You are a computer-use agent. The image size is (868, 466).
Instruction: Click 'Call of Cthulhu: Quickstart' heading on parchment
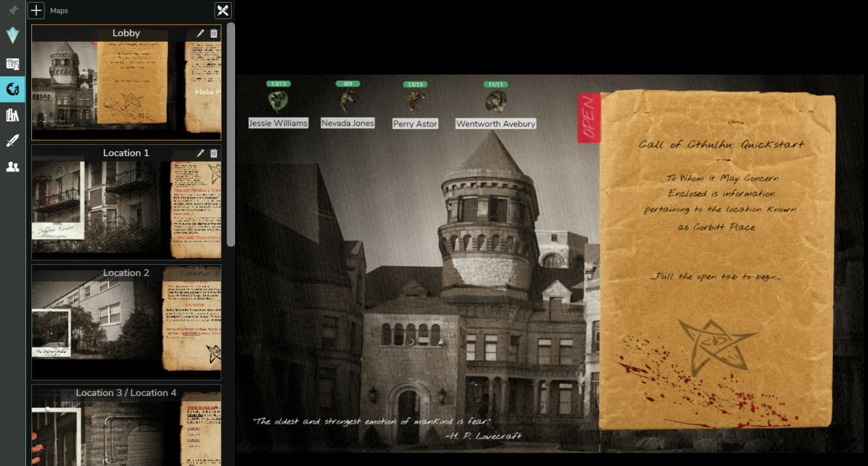[721, 144]
